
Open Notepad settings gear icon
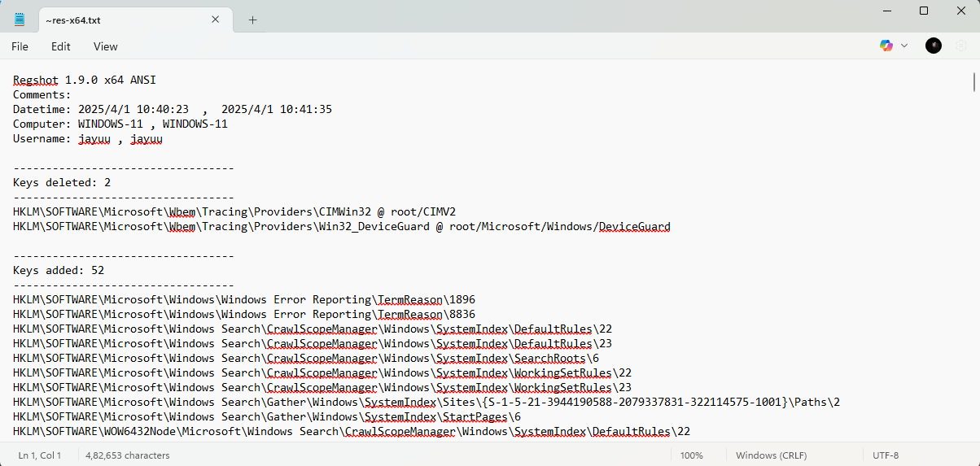961,46
